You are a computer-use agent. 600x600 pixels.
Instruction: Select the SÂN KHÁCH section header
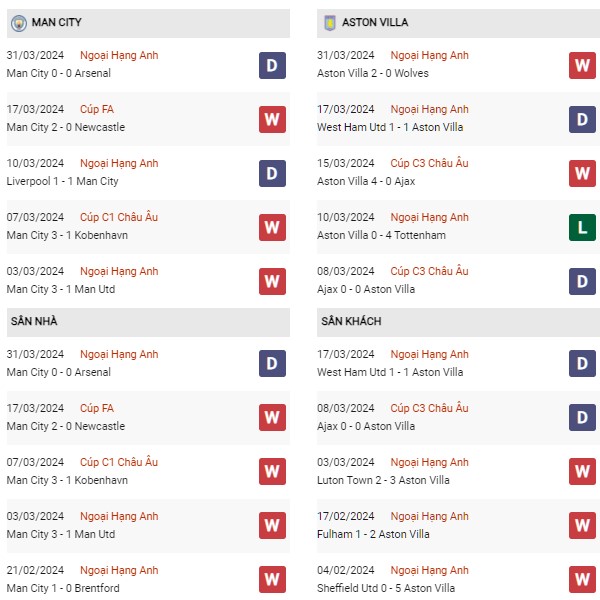point(458,322)
